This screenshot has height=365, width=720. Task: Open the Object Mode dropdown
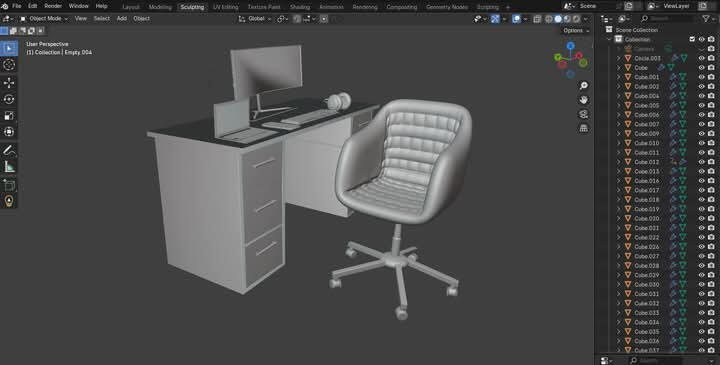pos(44,19)
